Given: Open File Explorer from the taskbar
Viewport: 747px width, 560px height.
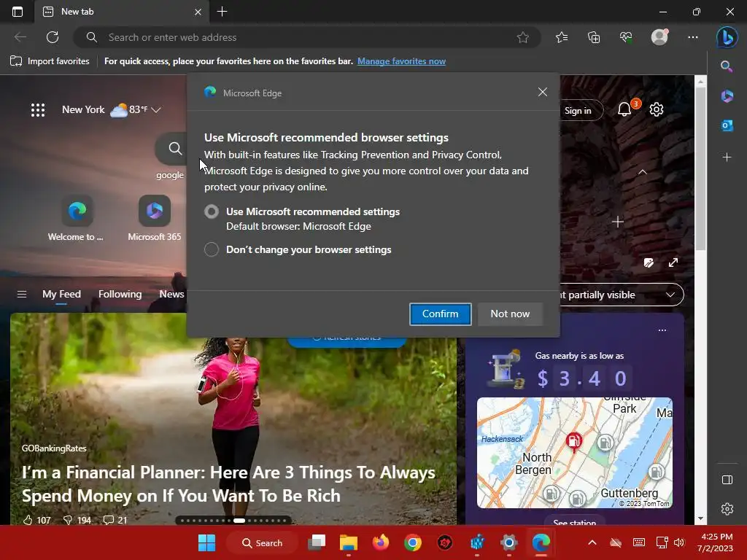Looking at the screenshot, I should pos(348,542).
